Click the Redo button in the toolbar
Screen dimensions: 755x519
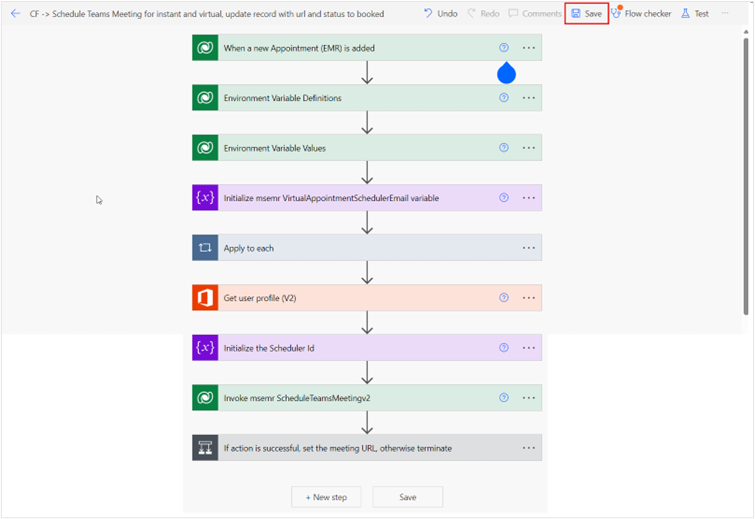point(483,13)
